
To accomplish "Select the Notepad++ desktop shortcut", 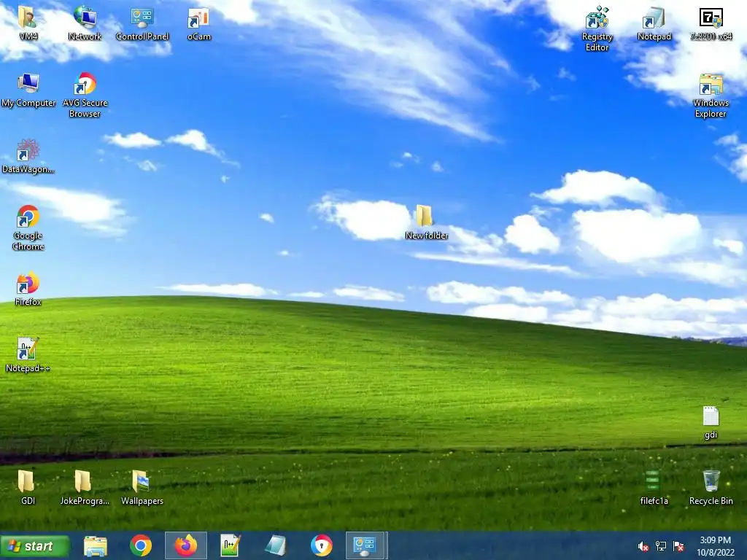I will tap(27, 349).
